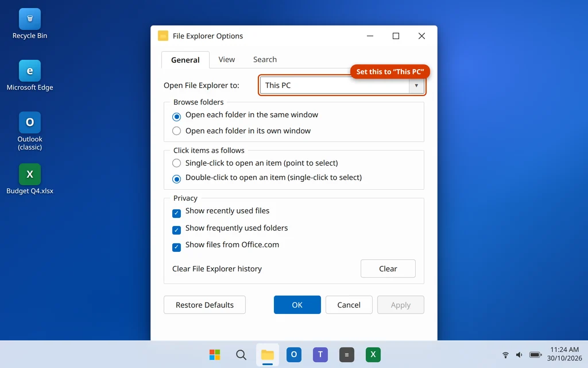
Task: Click the File Explorer Options title text
Action: (x=208, y=36)
